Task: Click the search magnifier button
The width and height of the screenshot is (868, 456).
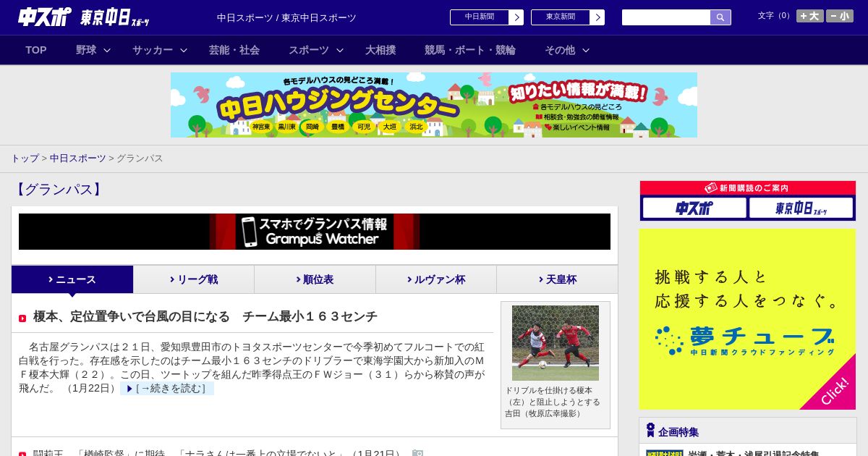Action: [720, 17]
